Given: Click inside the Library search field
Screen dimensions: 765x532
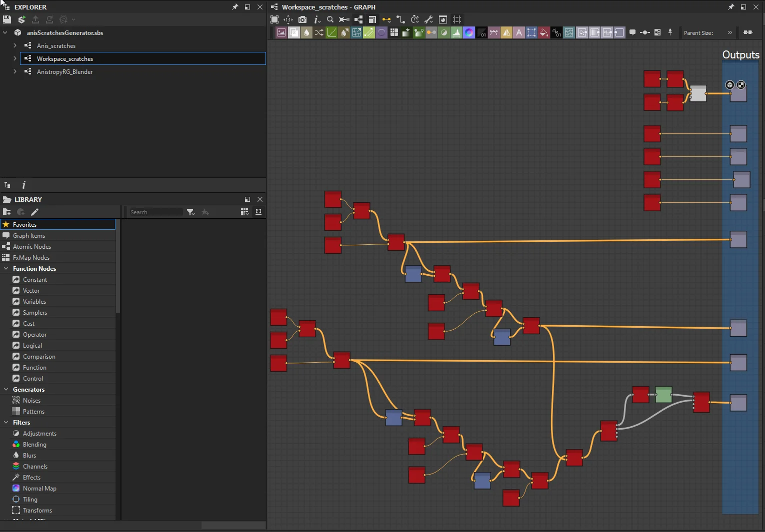Looking at the screenshot, I should 155,212.
